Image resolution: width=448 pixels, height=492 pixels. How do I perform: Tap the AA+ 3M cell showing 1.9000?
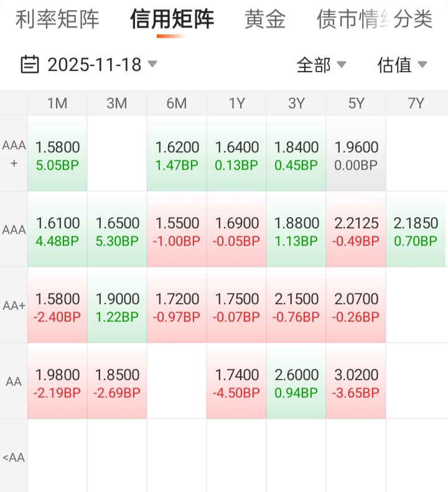[117, 306]
